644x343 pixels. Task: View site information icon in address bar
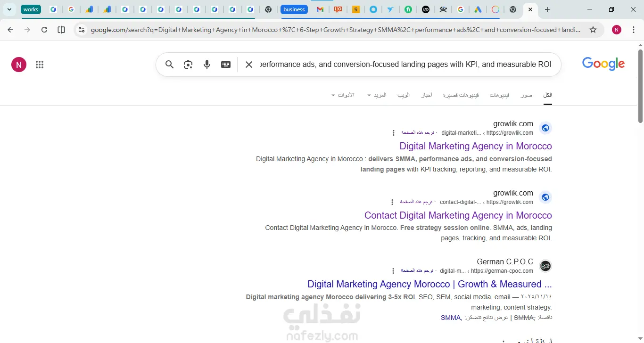point(82,30)
